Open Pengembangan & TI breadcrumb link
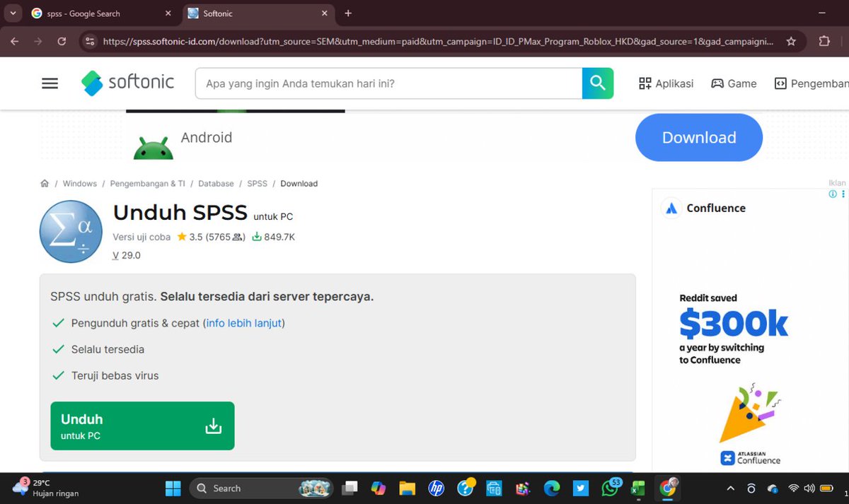 pos(148,183)
